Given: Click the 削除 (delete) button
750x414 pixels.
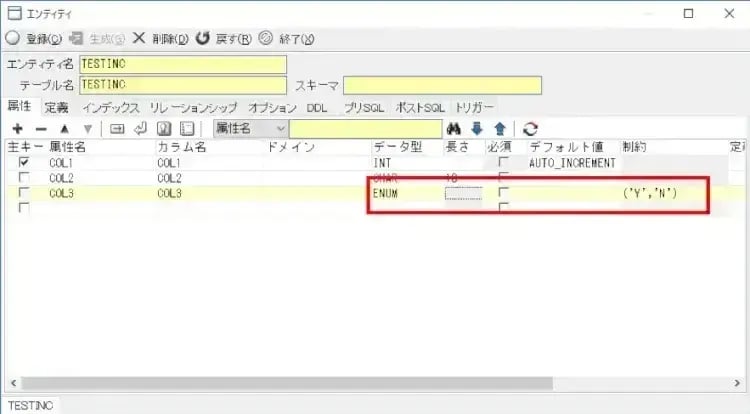Looking at the screenshot, I should click(x=161, y=39).
